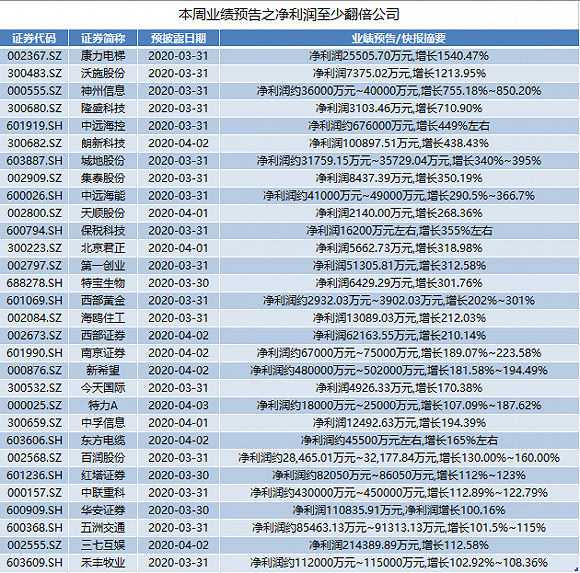Click the 预披露日期 column header
Image resolution: width=580 pixels, height=573 pixels.
(178, 38)
